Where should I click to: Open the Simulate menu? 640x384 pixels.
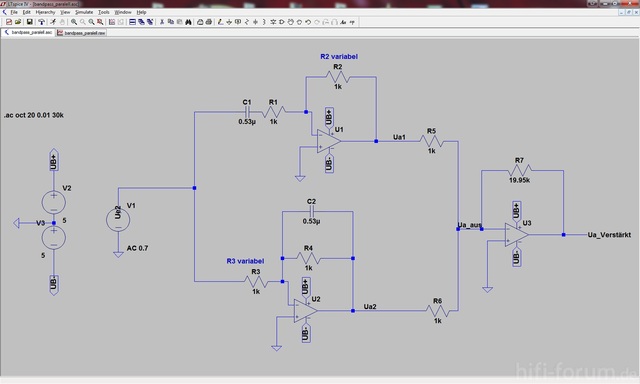pos(84,12)
